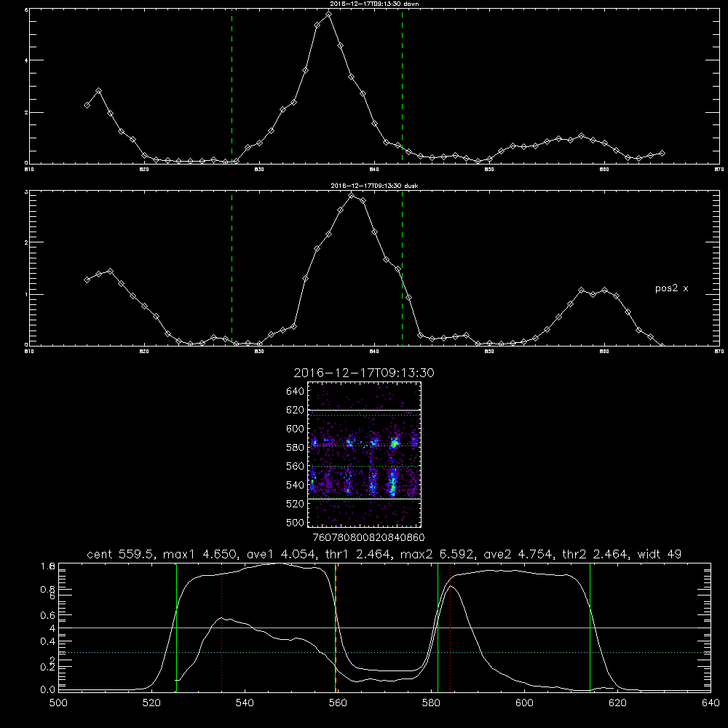This screenshot has height=728, width=728.
Task: Click bottom plot x-axis label '520'
Action: tap(151, 703)
